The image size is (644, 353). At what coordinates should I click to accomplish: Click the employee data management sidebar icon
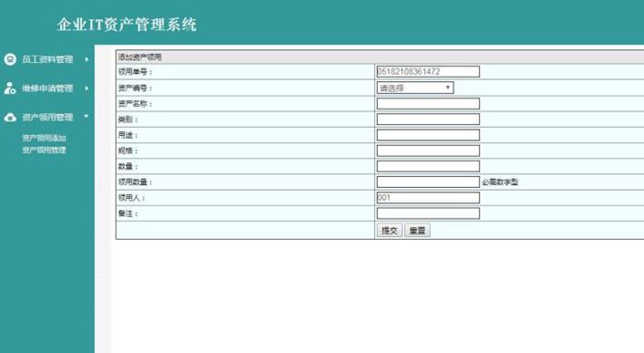pos(10,59)
